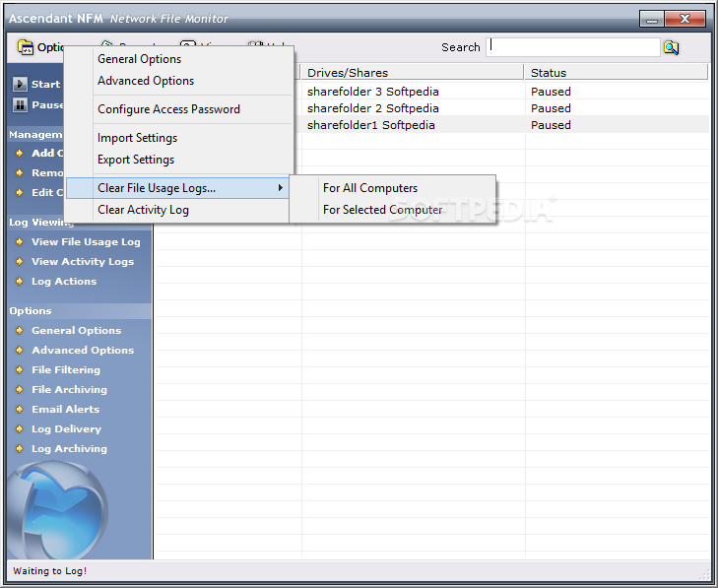Click arrow icon beside General Options sidebar link
Image resolution: width=718 pixels, height=588 pixels.
[20, 330]
